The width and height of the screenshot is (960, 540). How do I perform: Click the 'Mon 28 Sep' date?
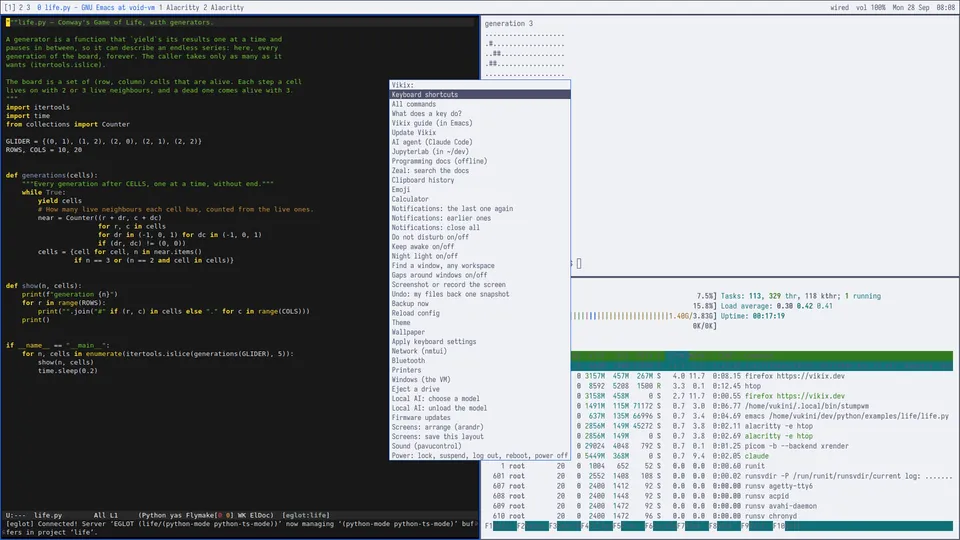coord(910,7)
